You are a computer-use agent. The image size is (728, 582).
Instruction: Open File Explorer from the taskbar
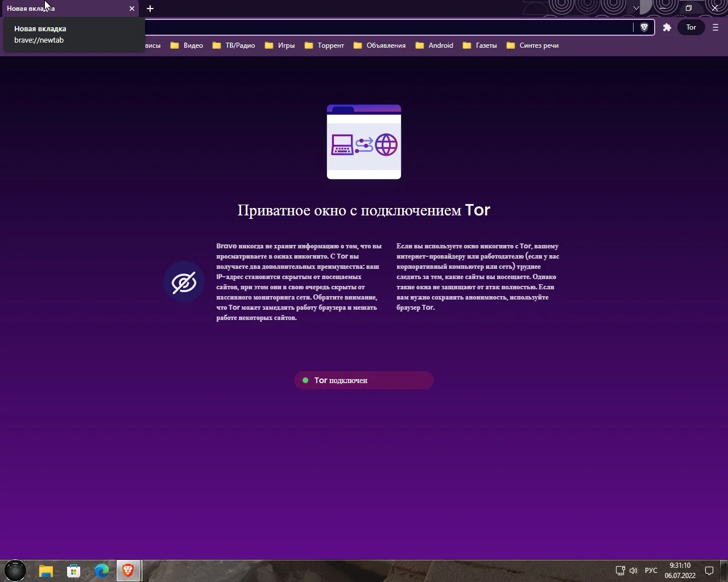point(46,571)
